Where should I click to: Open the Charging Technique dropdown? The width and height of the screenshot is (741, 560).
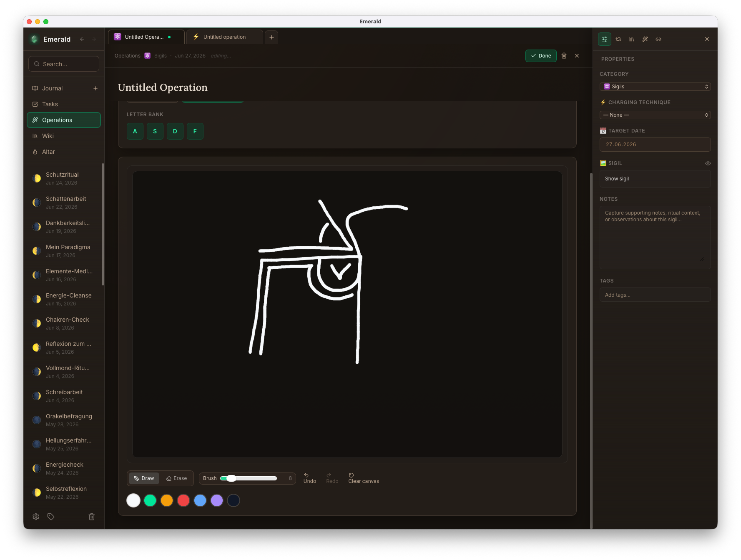655,115
